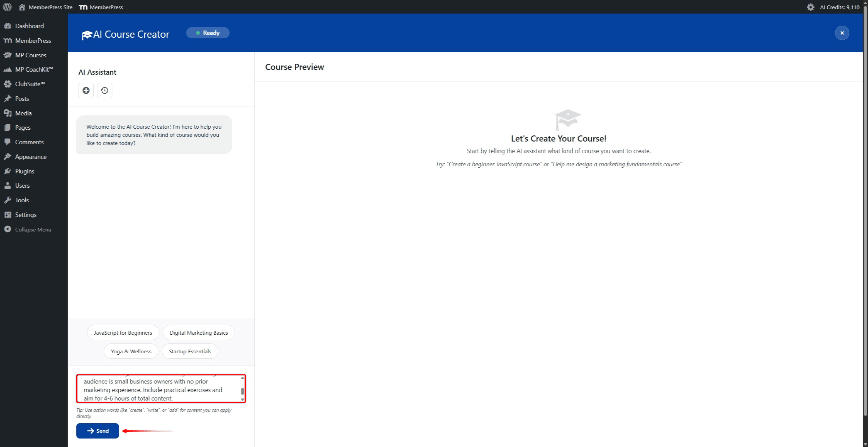Start a new chat with the plus icon
Viewport: 868px width, 447px height.
(86, 90)
